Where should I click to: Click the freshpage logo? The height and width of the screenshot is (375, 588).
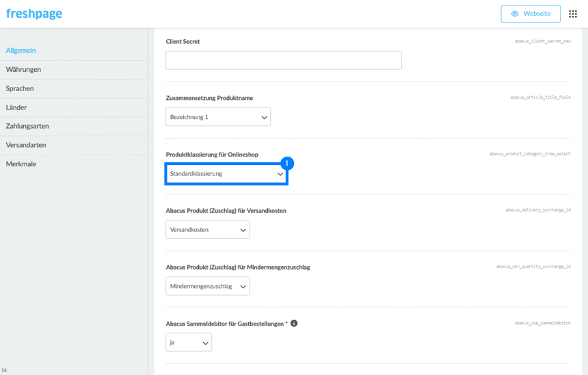click(34, 14)
